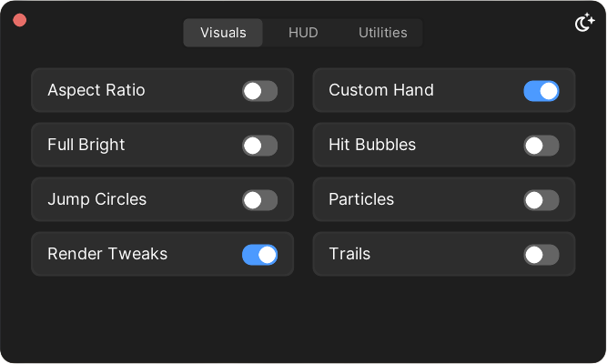Switch to the HUD tab
The width and height of the screenshot is (607, 364).
point(303,33)
